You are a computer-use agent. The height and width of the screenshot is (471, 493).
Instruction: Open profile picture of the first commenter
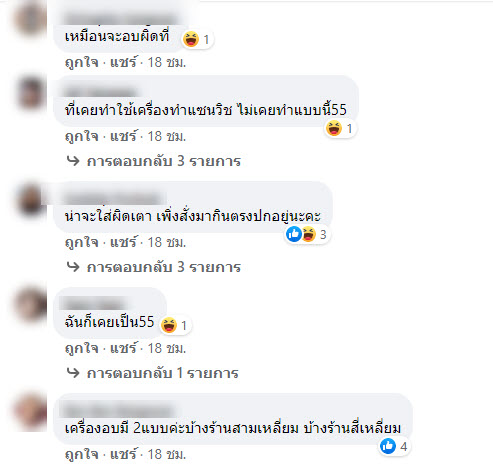click(x=31, y=18)
